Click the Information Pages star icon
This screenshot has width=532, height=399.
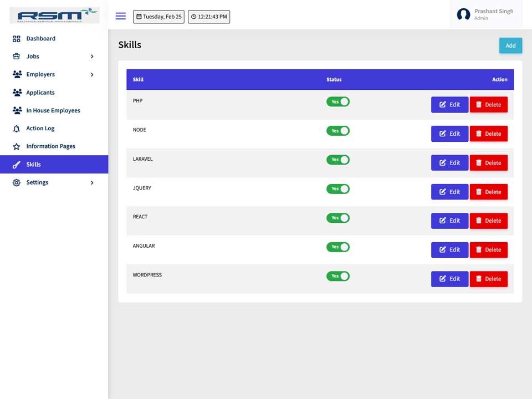click(x=16, y=146)
